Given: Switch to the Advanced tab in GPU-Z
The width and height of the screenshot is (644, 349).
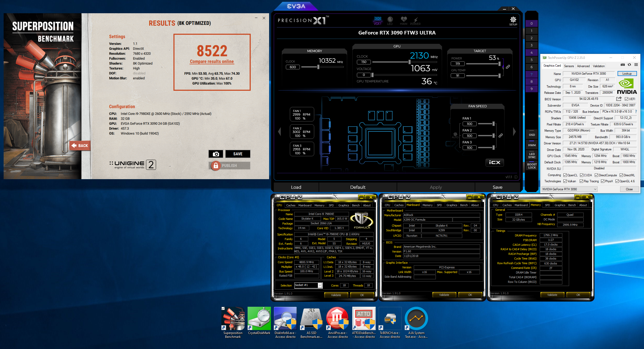Looking at the screenshot, I should coord(583,66).
